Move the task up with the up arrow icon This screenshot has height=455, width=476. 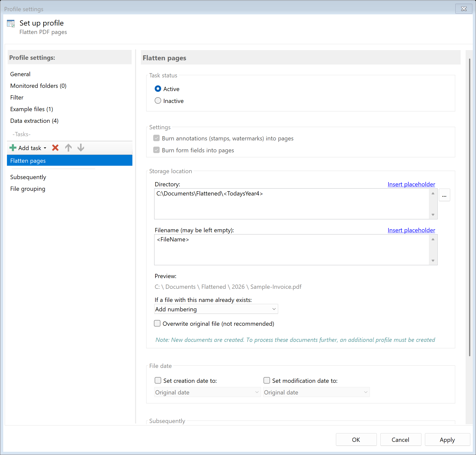point(68,148)
